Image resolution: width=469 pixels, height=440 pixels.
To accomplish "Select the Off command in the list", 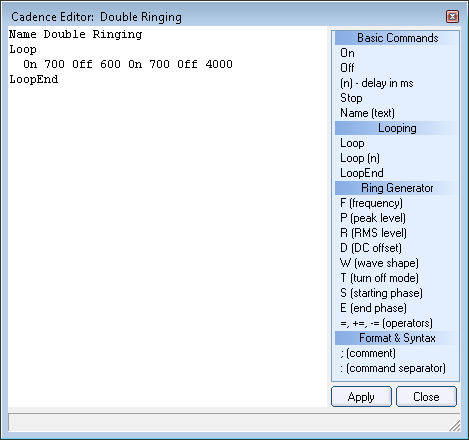I will [347, 68].
